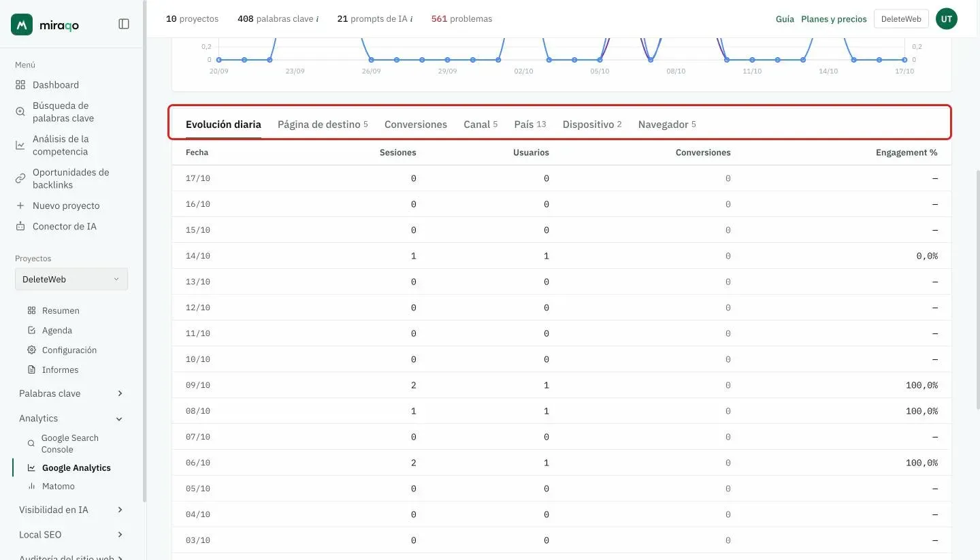
Task: Switch to the Dispositivo tab
Action: (592, 125)
